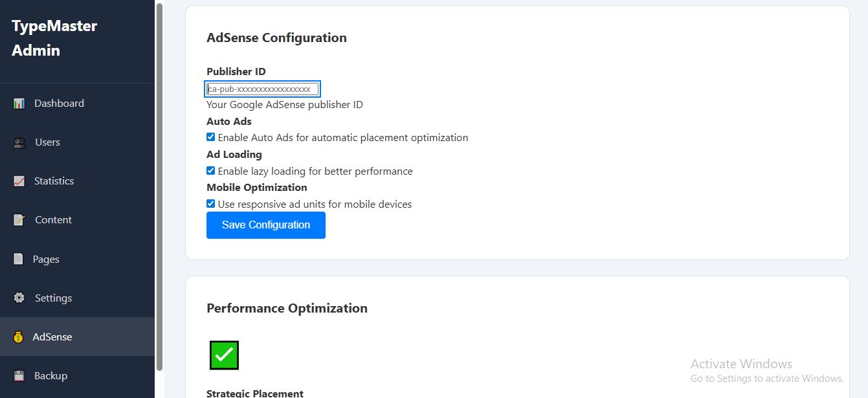868x398 pixels.
Task: Toggle the lazy loading checkbox
Action: click(x=211, y=171)
